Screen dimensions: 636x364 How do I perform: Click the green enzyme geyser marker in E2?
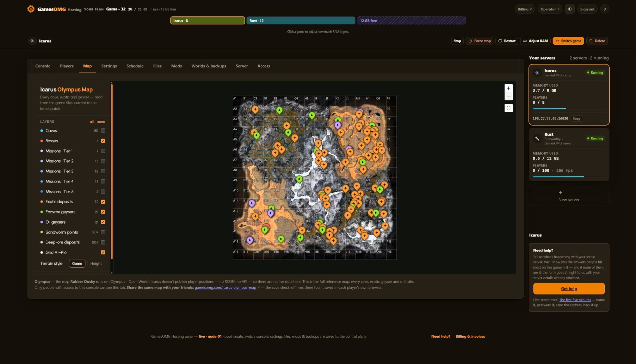point(279,110)
